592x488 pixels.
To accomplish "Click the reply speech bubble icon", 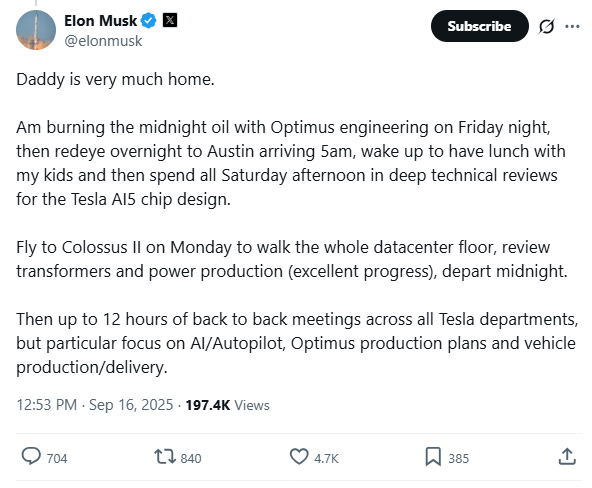I will click(x=31, y=456).
